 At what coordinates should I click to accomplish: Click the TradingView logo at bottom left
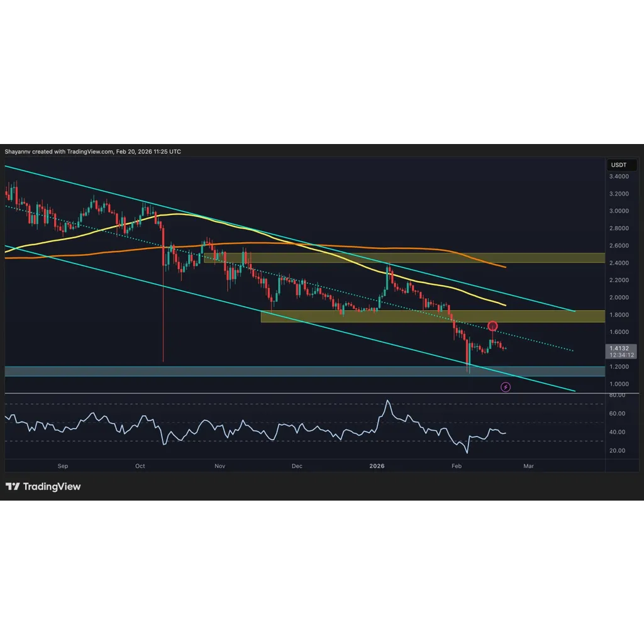pyautogui.click(x=43, y=487)
